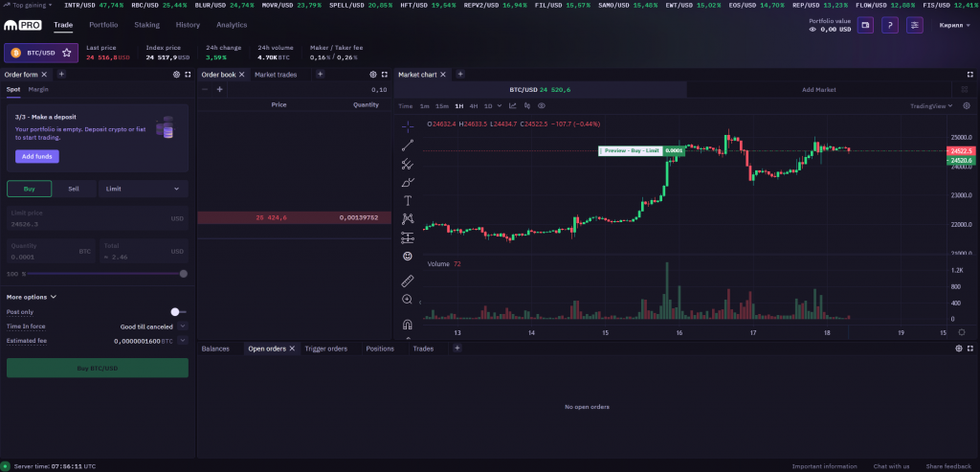980x472 pixels.
Task: Toggle the Post only switch
Action: coord(176,312)
